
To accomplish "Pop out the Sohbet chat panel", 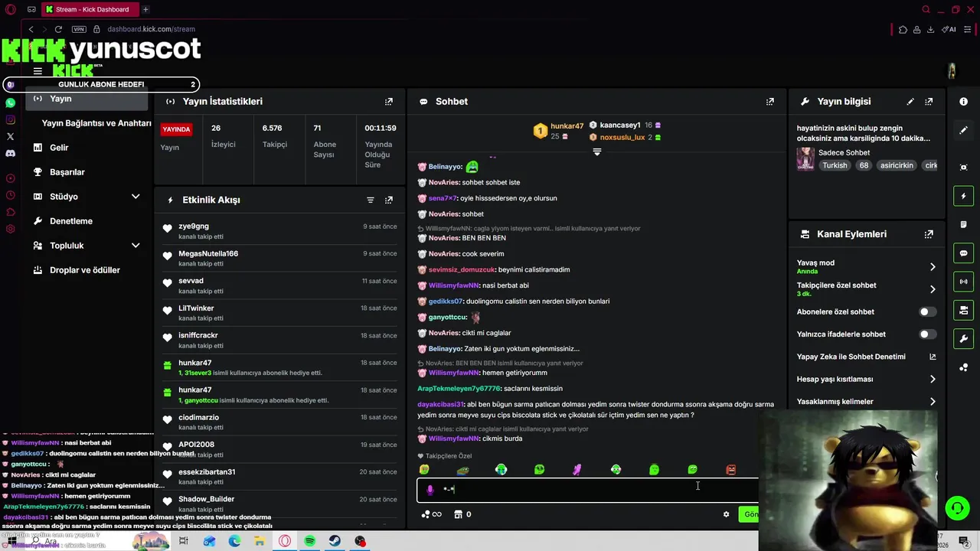I will pyautogui.click(x=770, y=101).
